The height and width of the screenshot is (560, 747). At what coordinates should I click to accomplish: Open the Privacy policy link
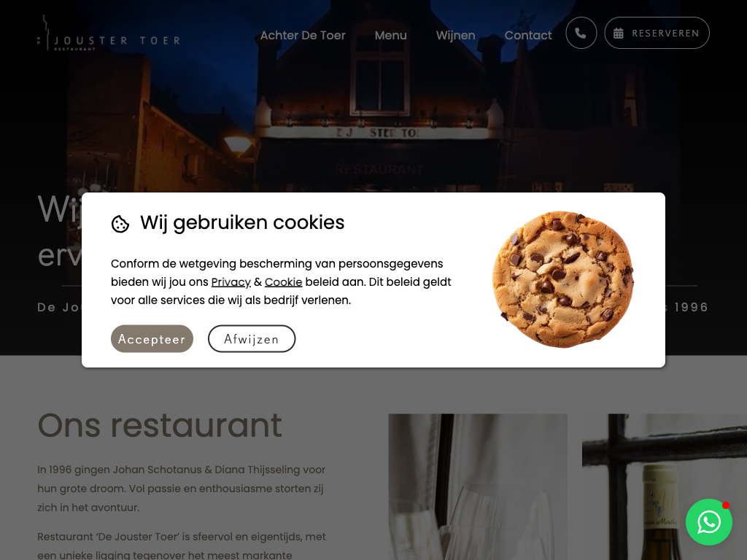pos(231,282)
